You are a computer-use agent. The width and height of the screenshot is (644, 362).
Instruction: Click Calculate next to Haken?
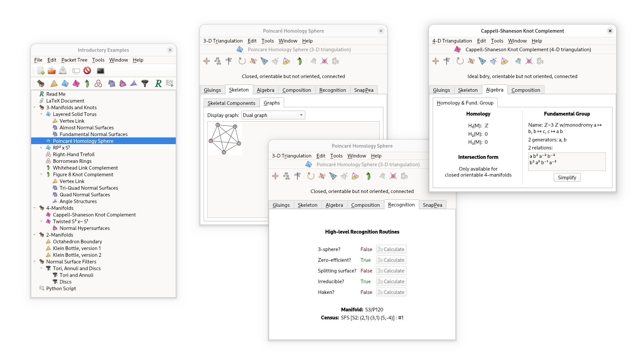(391, 292)
